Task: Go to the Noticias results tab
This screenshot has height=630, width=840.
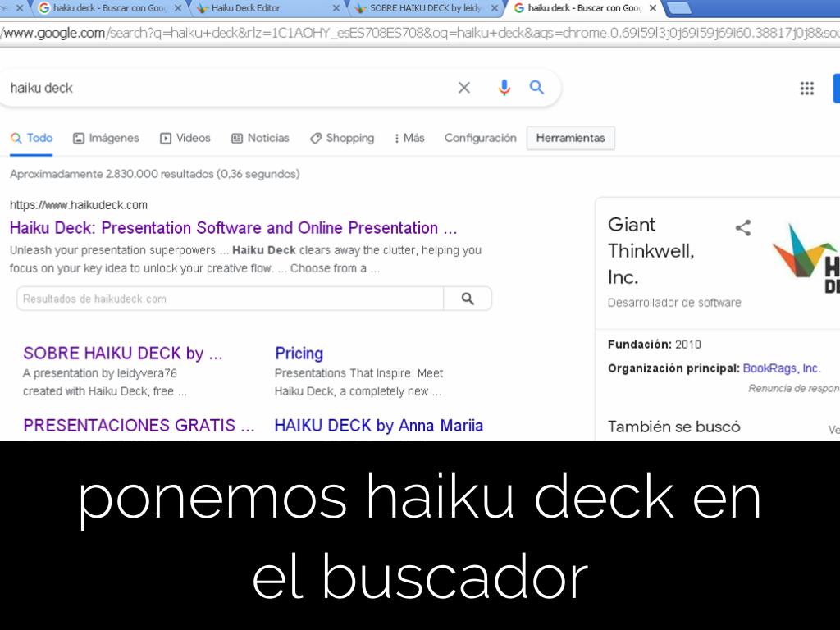Action: click(x=260, y=138)
